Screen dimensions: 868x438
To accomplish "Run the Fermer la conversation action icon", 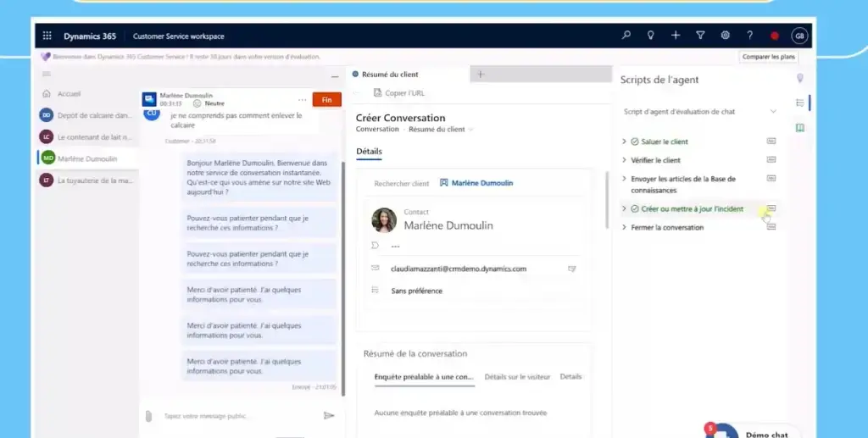I will pyautogui.click(x=771, y=227).
